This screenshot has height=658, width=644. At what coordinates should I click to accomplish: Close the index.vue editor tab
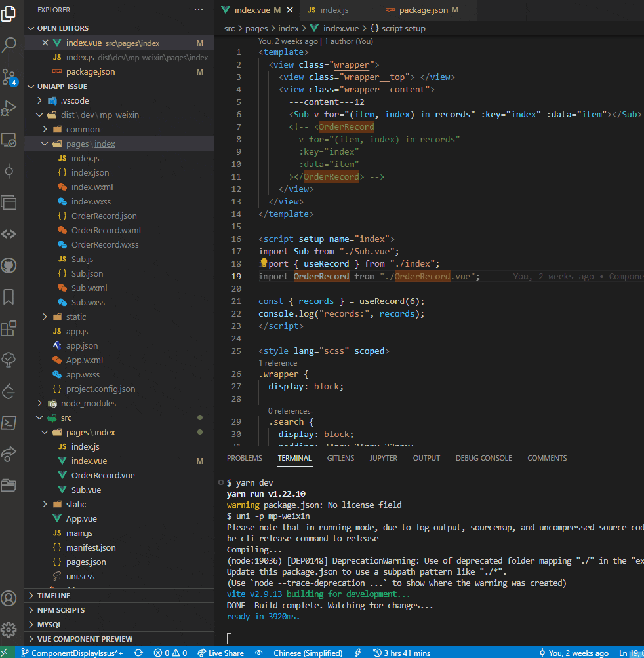[290, 10]
